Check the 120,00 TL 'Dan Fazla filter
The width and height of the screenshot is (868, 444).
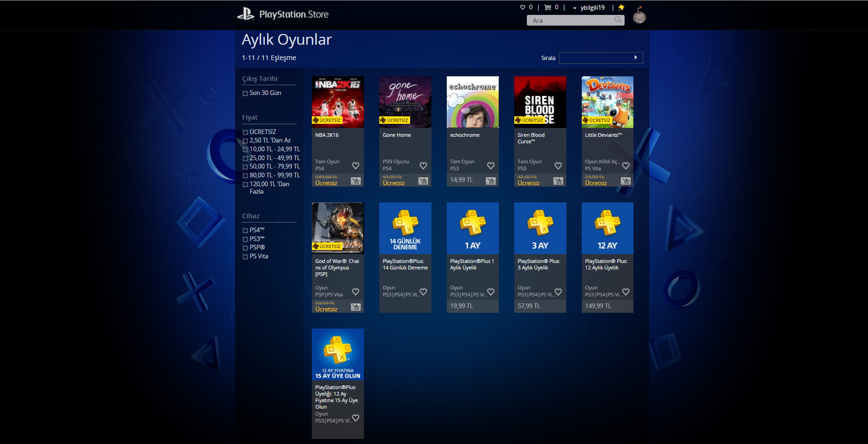point(245,184)
